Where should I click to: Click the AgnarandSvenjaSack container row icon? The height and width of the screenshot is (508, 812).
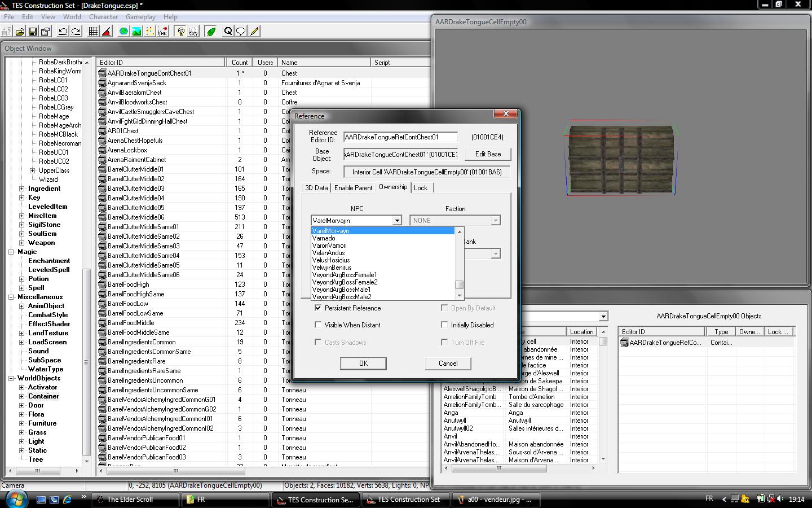(102, 83)
